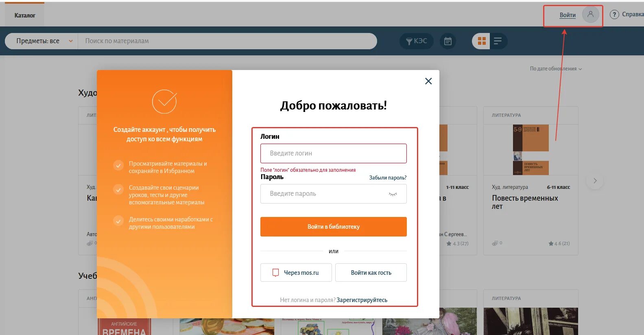Expand the Предметы: все dropdown
Viewport: 644px width, 335px height.
pyautogui.click(x=41, y=41)
